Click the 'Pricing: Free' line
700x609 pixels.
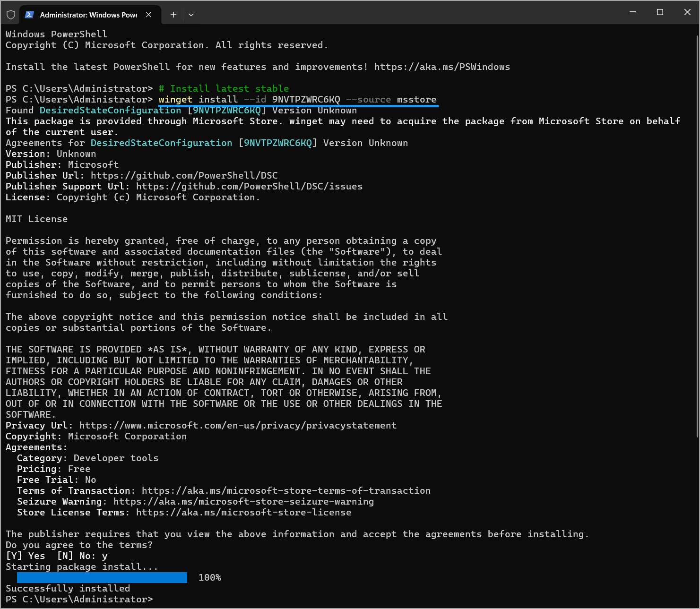(x=53, y=469)
